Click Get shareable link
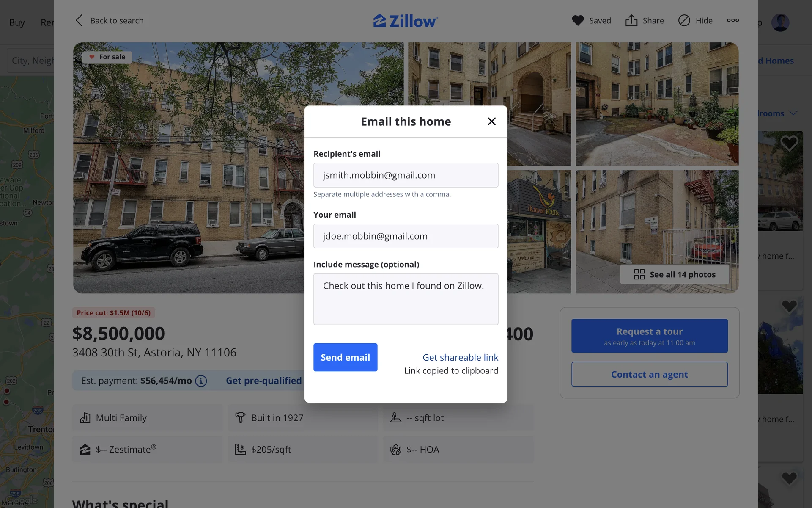This screenshot has height=508, width=812. click(x=460, y=357)
